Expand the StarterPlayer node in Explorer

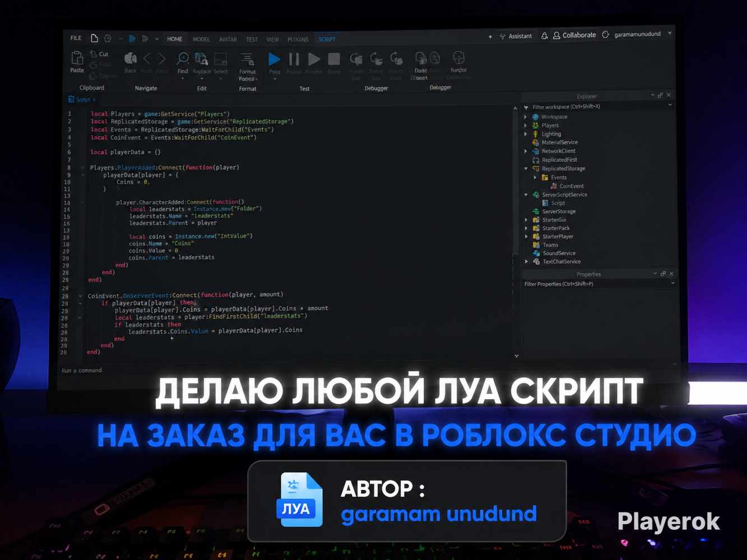(526, 237)
